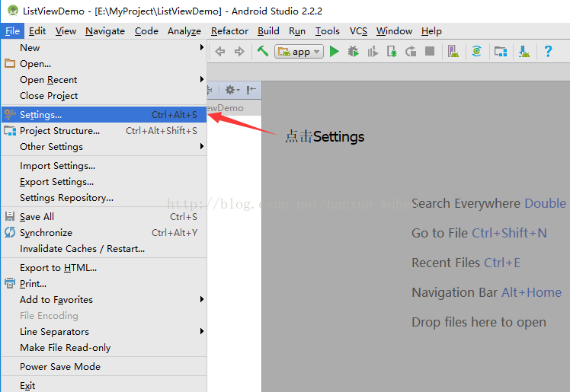Click the green Run app icon
The width and height of the screenshot is (570, 392).
334,52
